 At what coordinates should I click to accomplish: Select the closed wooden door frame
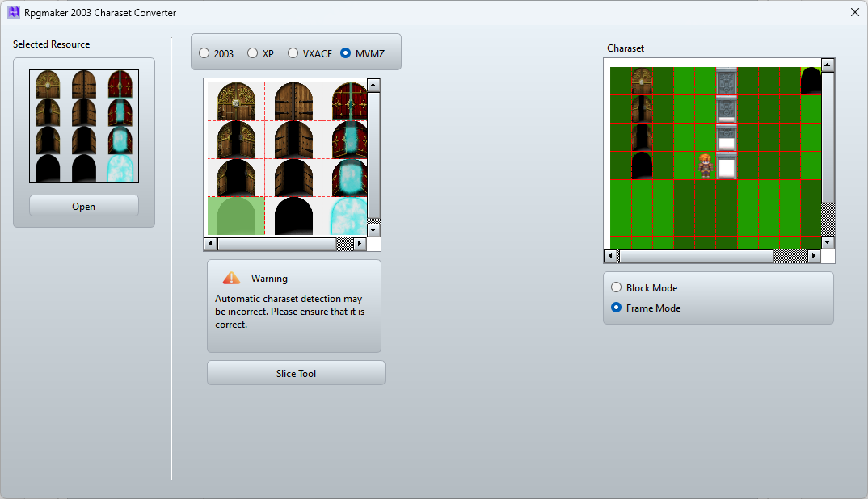(293, 101)
